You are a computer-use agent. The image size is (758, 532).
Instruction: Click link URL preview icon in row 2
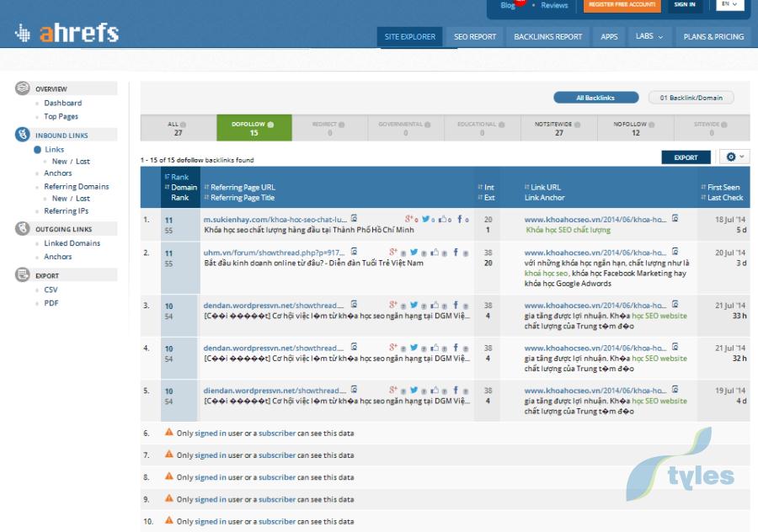click(675, 252)
